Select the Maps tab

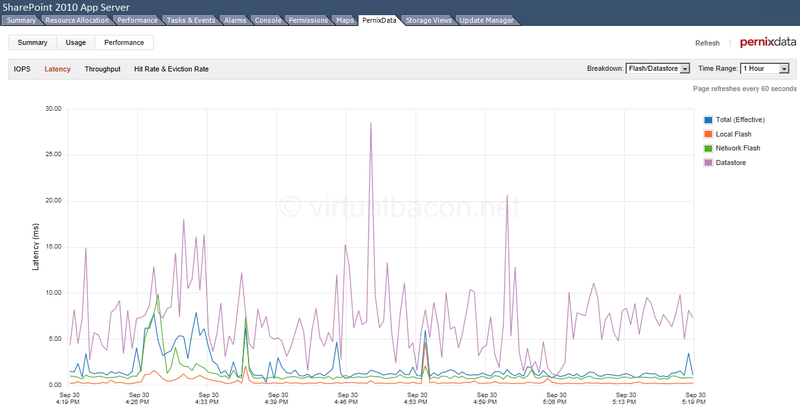pos(345,20)
